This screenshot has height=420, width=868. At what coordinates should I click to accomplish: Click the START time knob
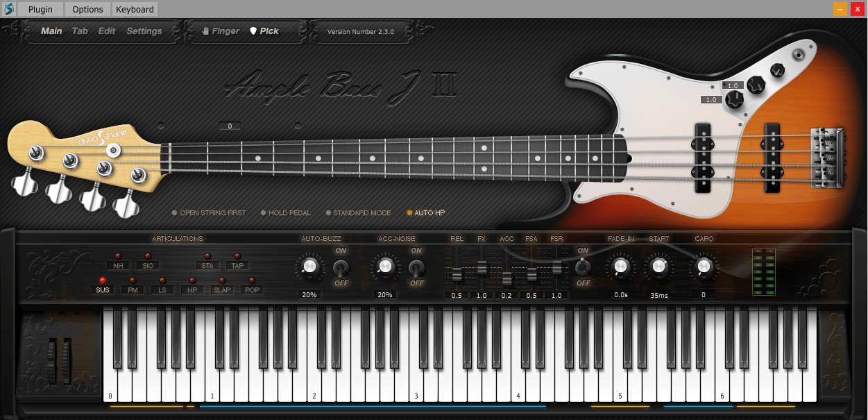658,267
